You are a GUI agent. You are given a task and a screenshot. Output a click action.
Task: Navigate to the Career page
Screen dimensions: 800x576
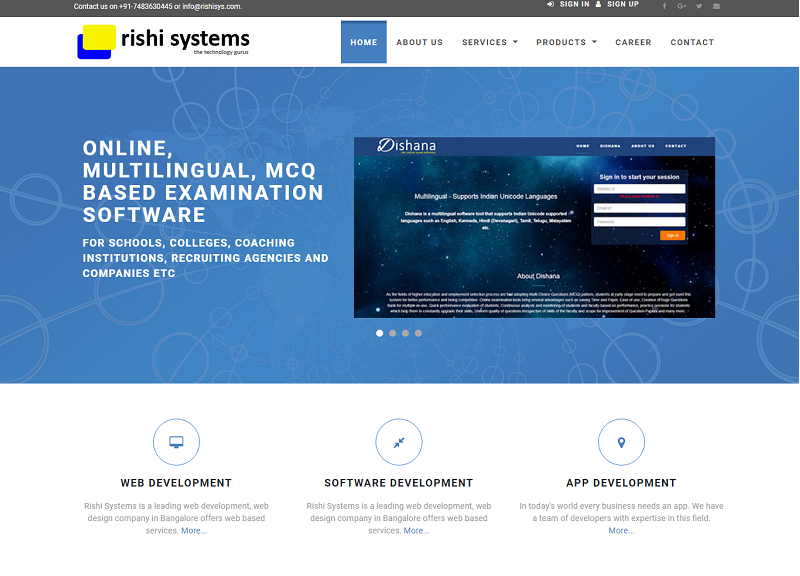coord(633,42)
